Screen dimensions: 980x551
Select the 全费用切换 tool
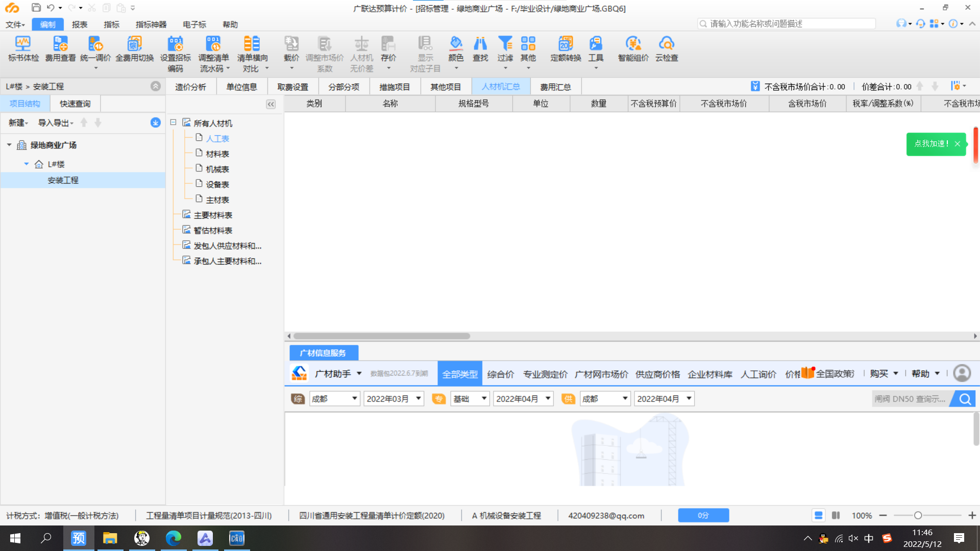coord(134,49)
